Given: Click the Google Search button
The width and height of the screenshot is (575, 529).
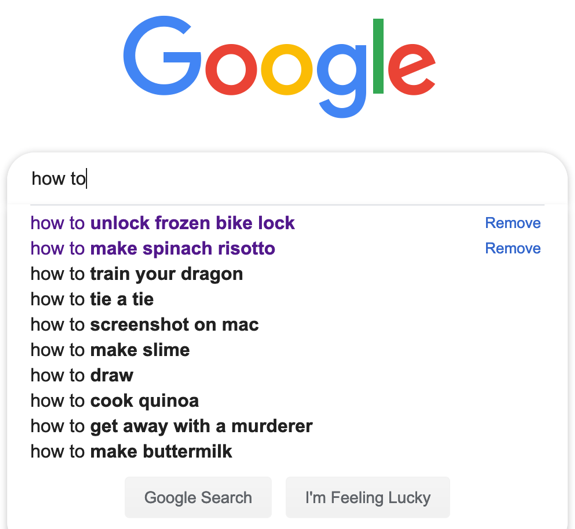Looking at the screenshot, I should (x=198, y=497).
